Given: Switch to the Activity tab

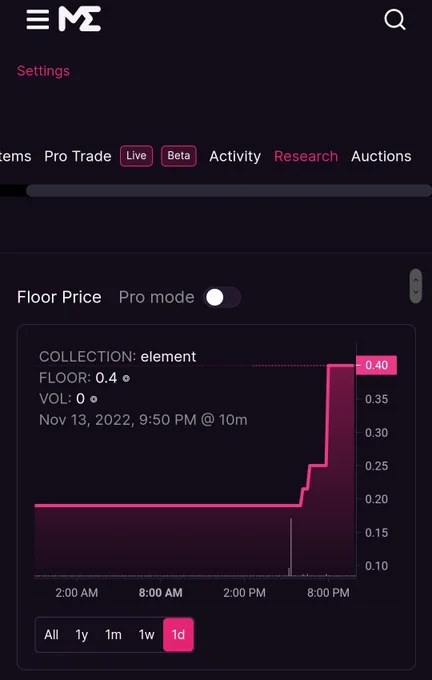Looking at the screenshot, I should 235,157.
